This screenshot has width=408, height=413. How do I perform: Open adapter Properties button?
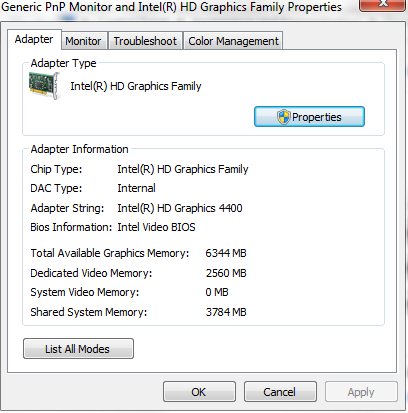point(309,117)
